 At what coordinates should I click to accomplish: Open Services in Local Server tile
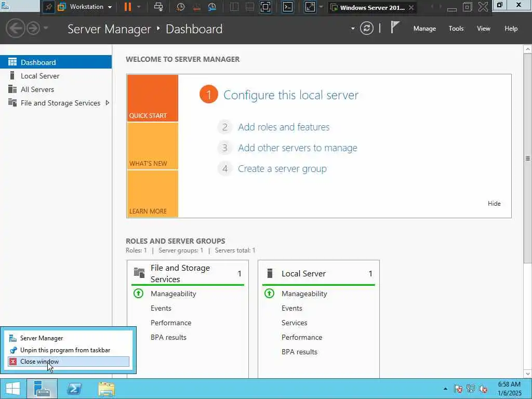(x=294, y=323)
